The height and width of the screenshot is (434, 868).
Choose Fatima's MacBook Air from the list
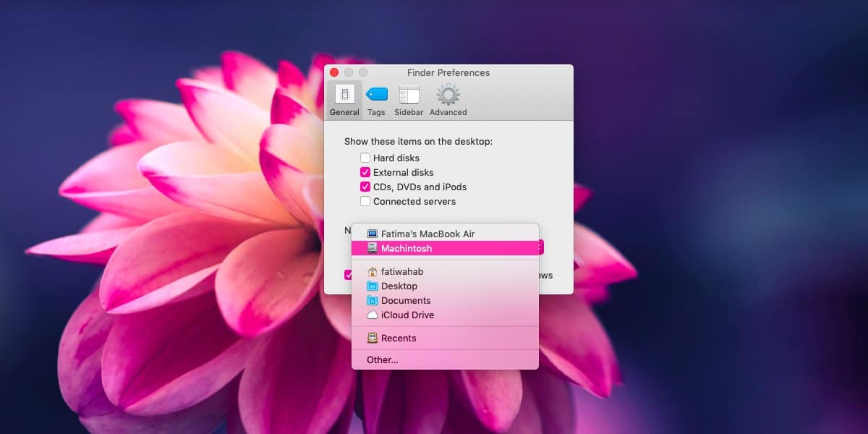coord(445,234)
